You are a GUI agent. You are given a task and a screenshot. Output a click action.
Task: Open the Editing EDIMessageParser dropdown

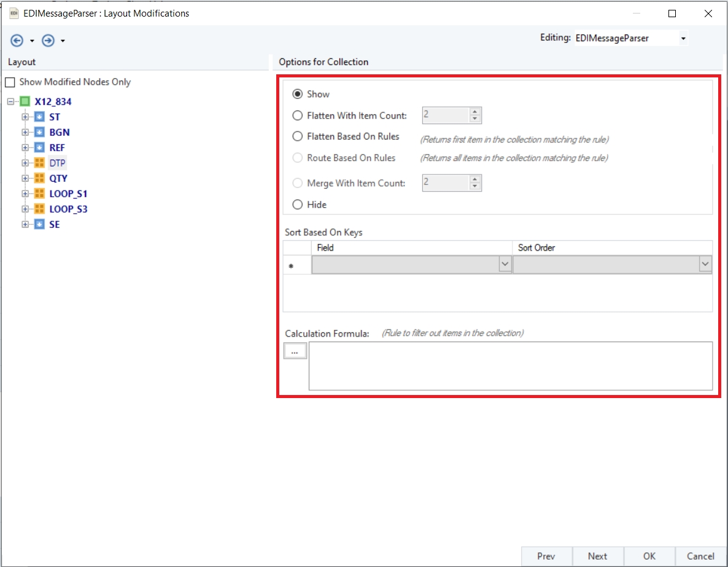(683, 39)
